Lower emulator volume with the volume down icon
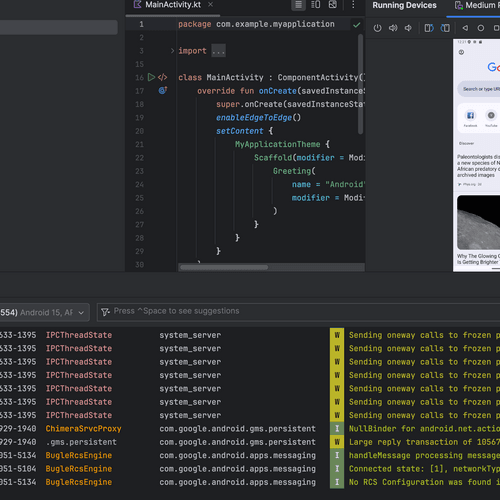The image size is (500, 500). 408,28
